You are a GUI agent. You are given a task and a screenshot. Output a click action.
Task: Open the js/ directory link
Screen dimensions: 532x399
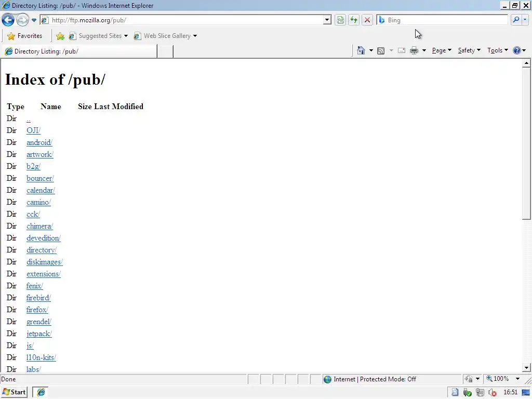coord(30,345)
